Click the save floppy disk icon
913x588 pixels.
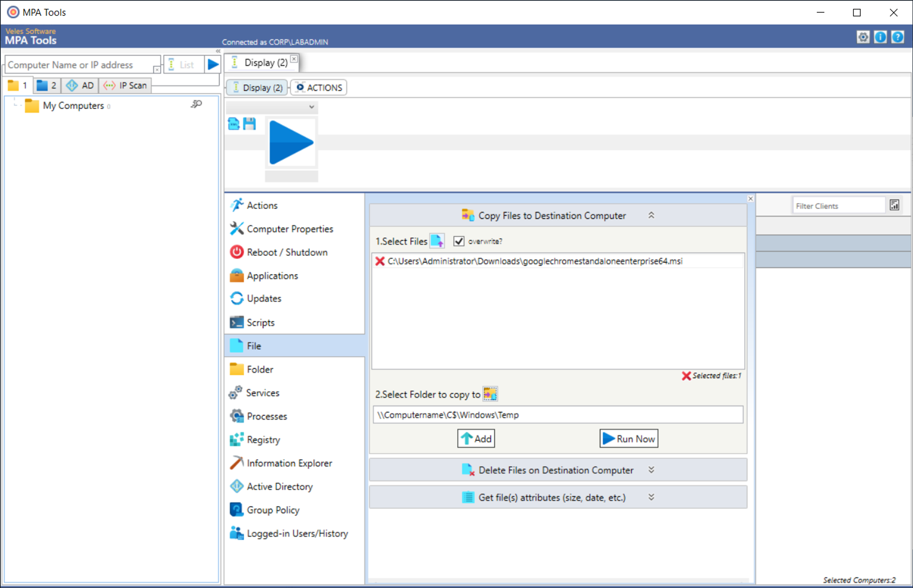pyautogui.click(x=249, y=124)
